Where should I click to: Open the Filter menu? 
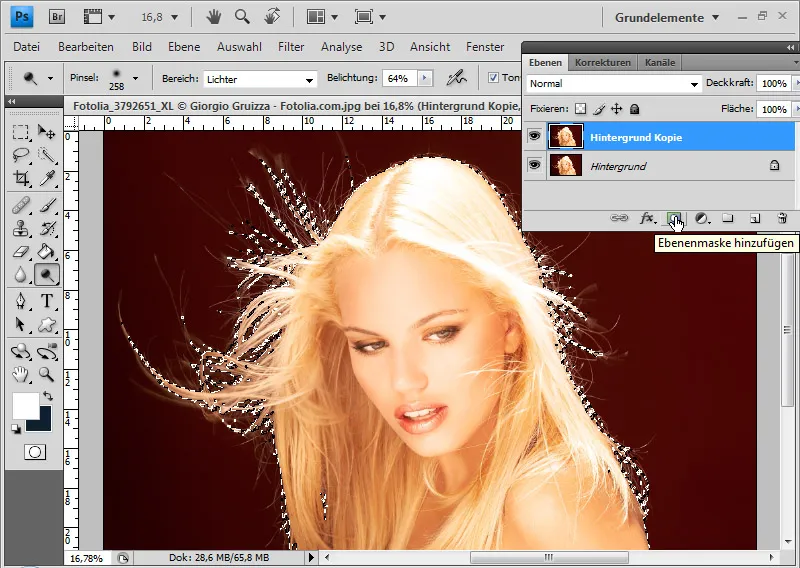click(291, 47)
